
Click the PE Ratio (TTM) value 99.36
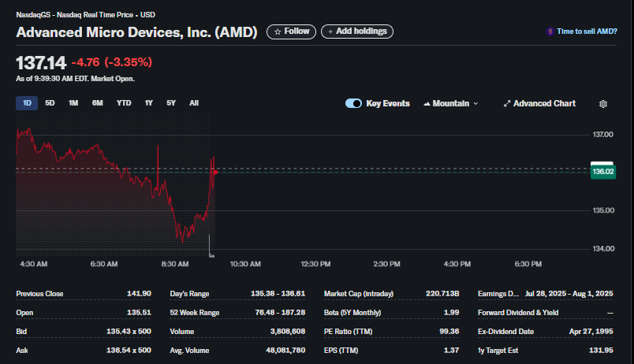(x=449, y=332)
